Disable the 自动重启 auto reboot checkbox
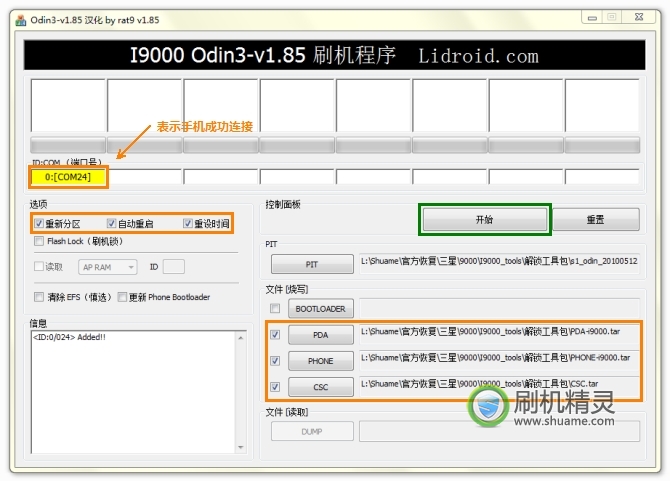670x481 pixels. 112,223
